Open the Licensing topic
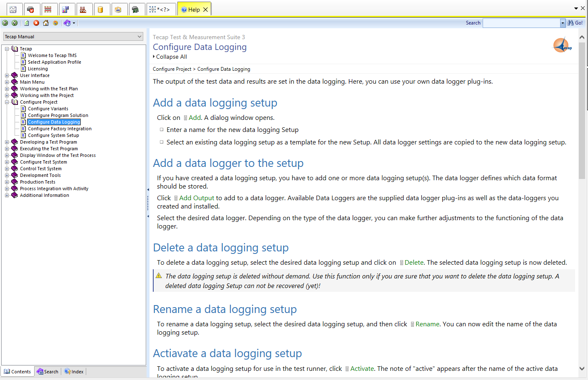This screenshot has height=380, width=588. pyautogui.click(x=38, y=69)
